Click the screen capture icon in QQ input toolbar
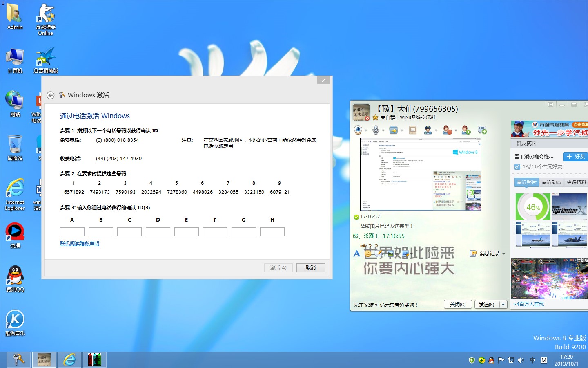 (x=405, y=254)
